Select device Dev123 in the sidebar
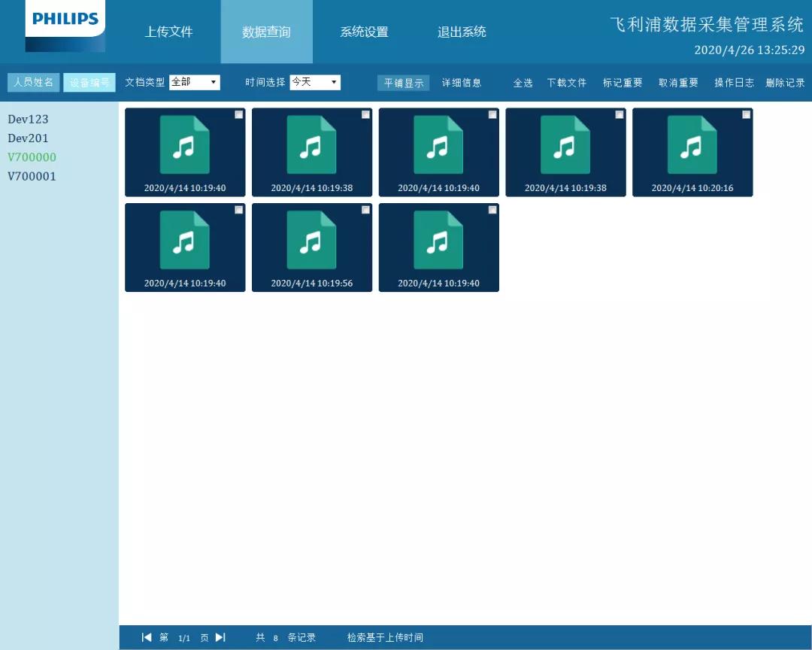 (x=28, y=119)
